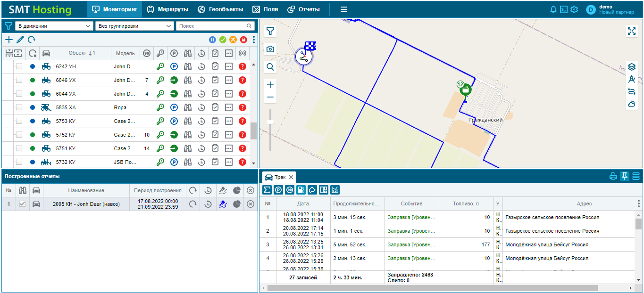Open notifications bell

tap(553, 9)
